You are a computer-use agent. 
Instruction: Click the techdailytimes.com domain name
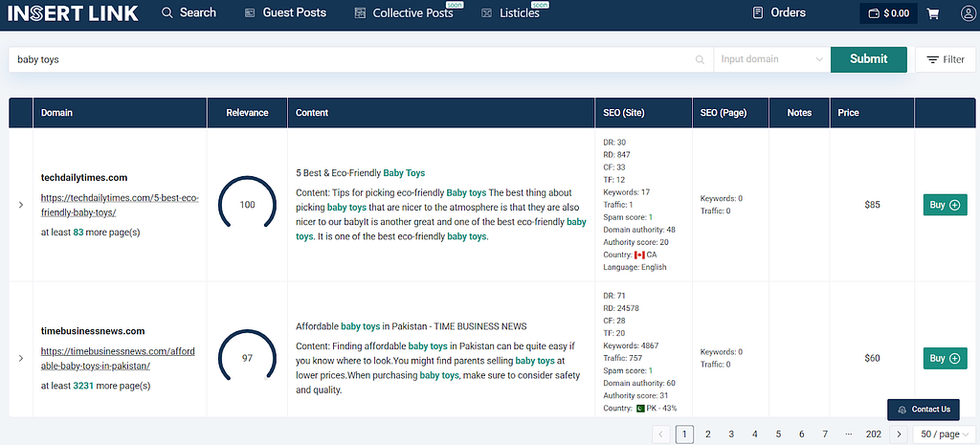[x=84, y=177]
